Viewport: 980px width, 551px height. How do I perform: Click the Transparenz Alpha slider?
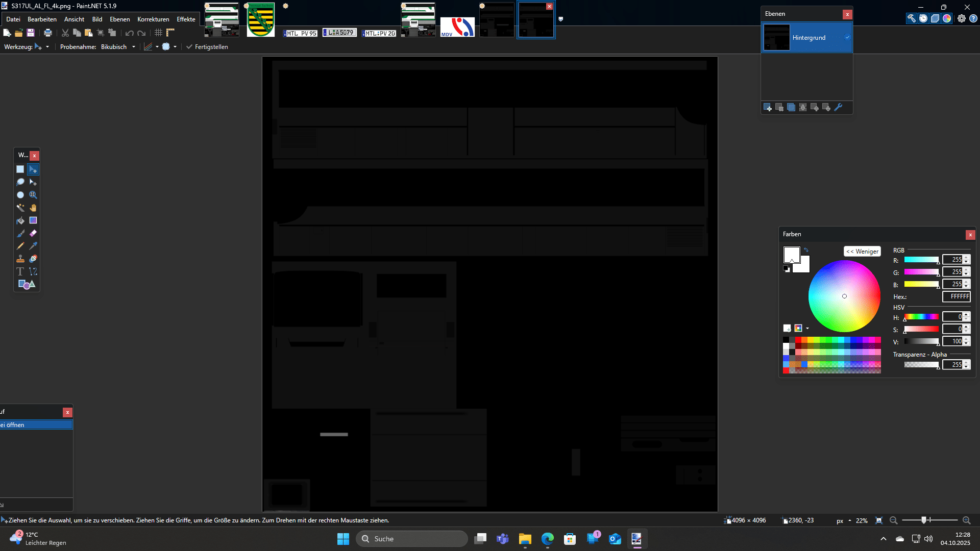pos(921,365)
